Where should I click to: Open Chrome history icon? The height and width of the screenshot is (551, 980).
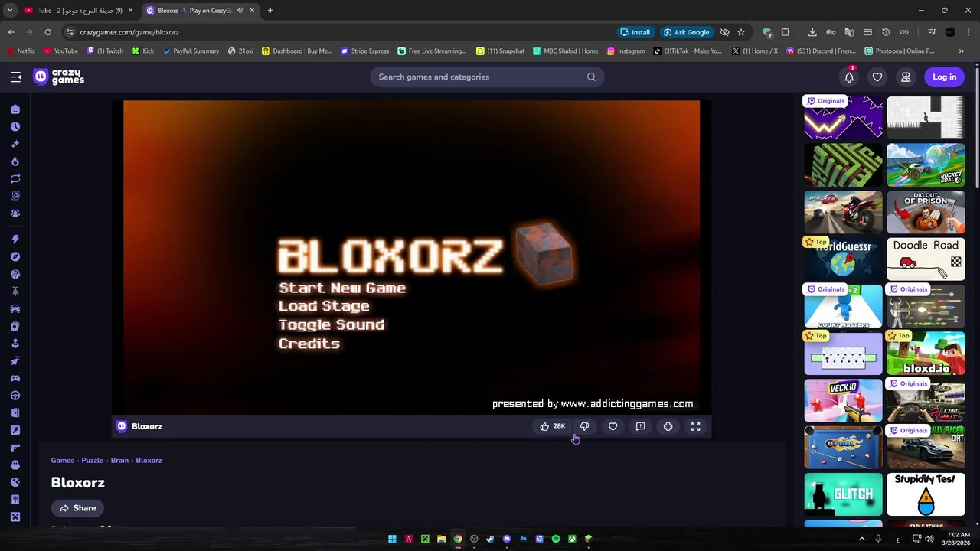pos(886,32)
